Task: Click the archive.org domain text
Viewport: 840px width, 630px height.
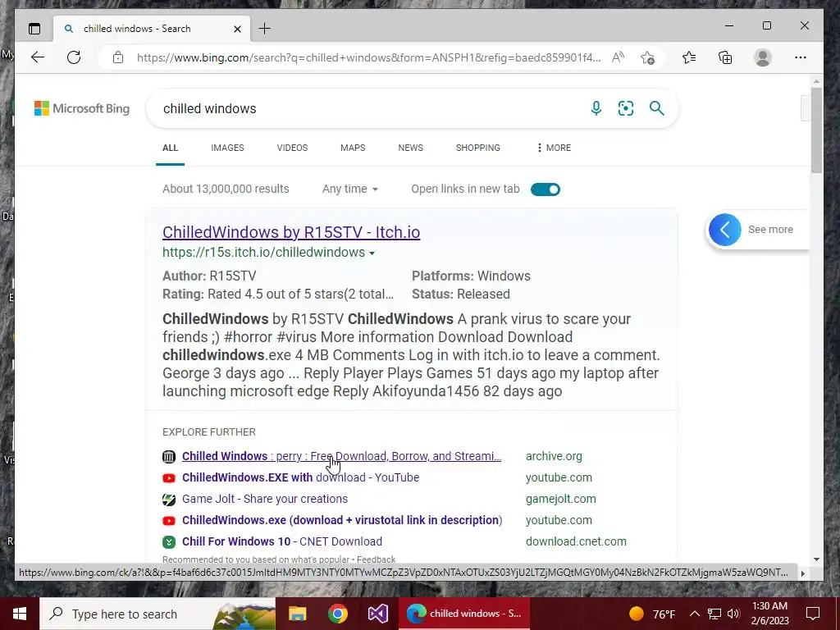Action: point(554,456)
